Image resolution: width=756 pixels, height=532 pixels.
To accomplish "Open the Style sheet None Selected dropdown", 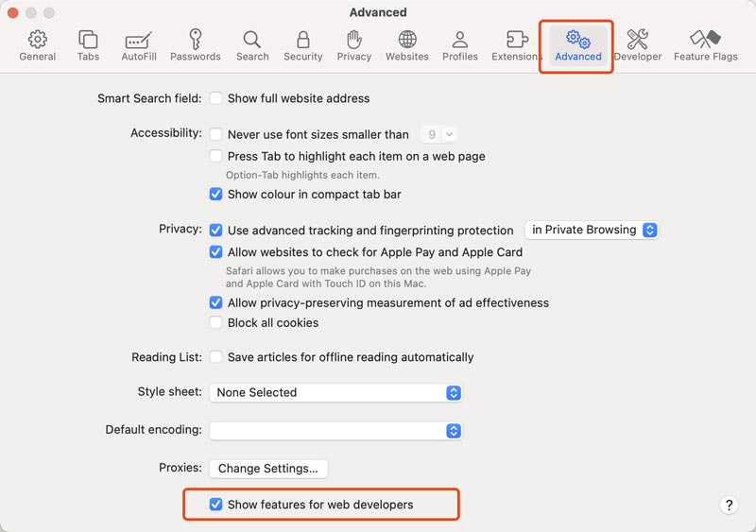I will (335, 392).
